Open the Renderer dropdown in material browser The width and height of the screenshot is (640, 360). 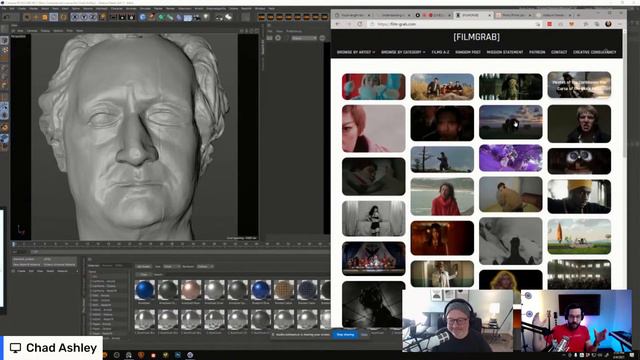click(205, 267)
